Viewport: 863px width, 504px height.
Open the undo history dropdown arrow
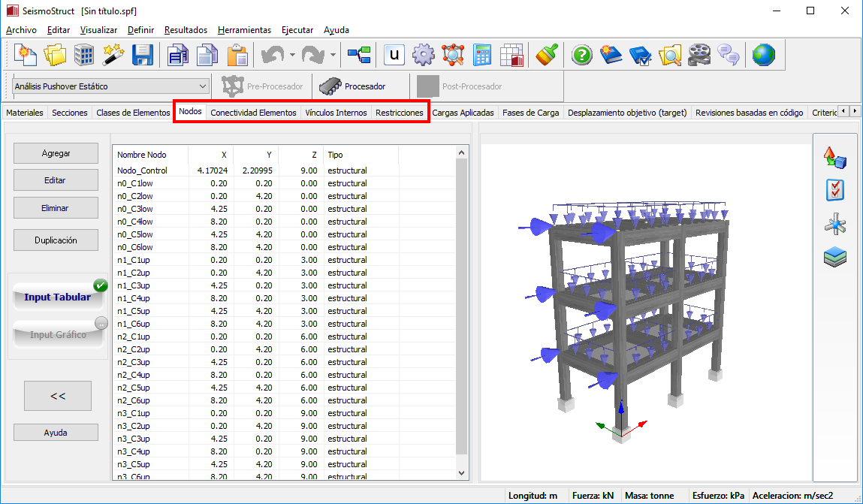[292, 55]
